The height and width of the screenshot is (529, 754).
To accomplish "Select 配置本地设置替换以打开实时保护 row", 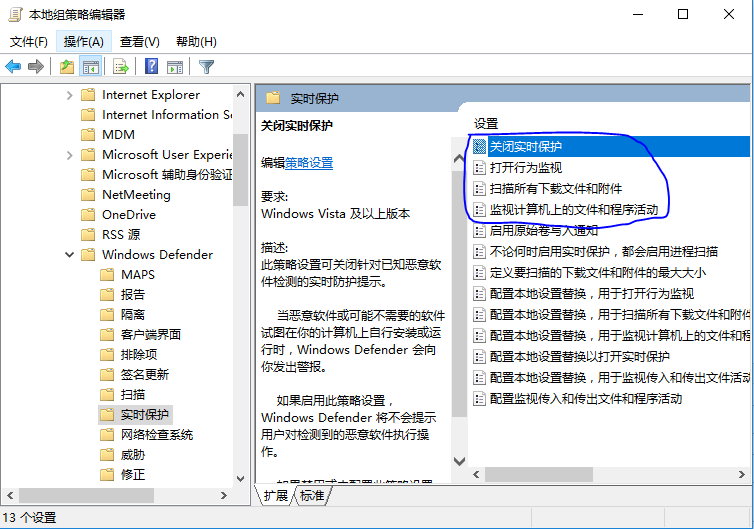I will 579,357.
